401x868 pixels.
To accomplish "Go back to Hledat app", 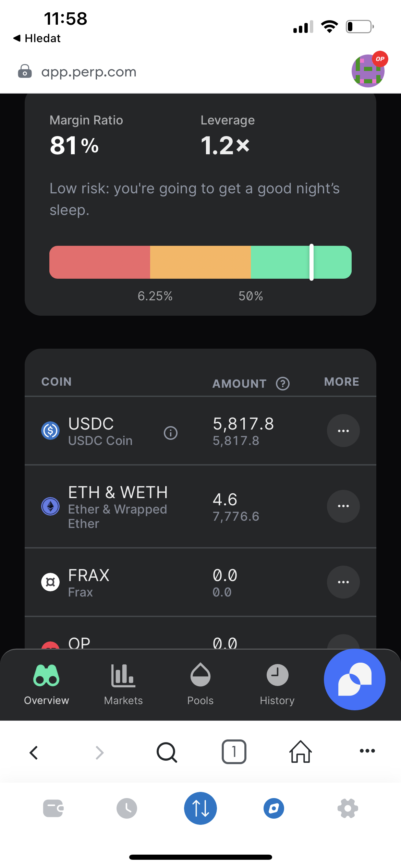I will tap(37, 38).
